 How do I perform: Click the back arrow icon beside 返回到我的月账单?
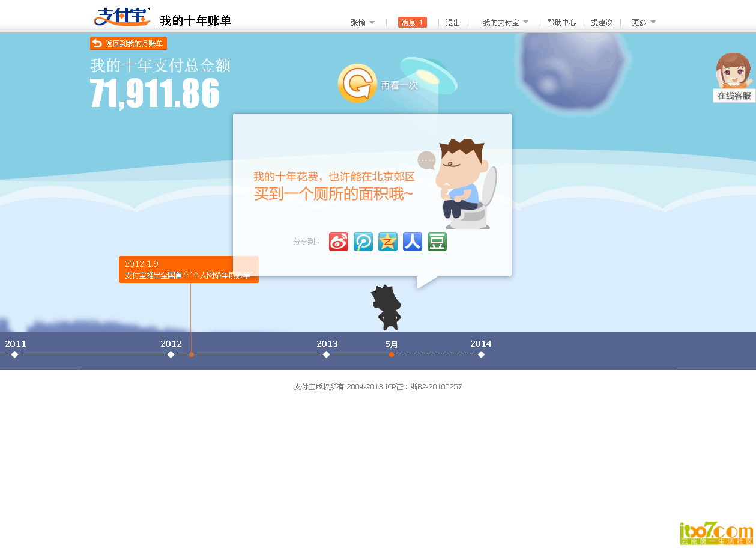coord(97,43)
